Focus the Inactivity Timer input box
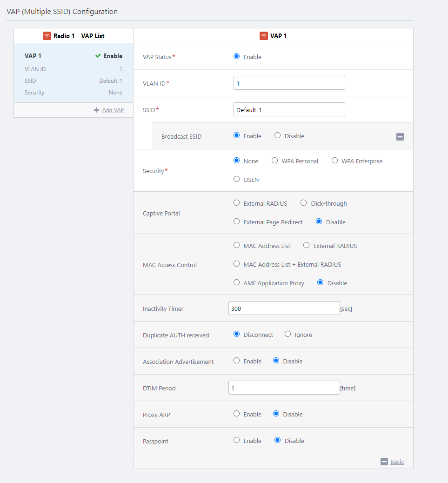This screenshot has width=448, height=483. pos(284,308)
